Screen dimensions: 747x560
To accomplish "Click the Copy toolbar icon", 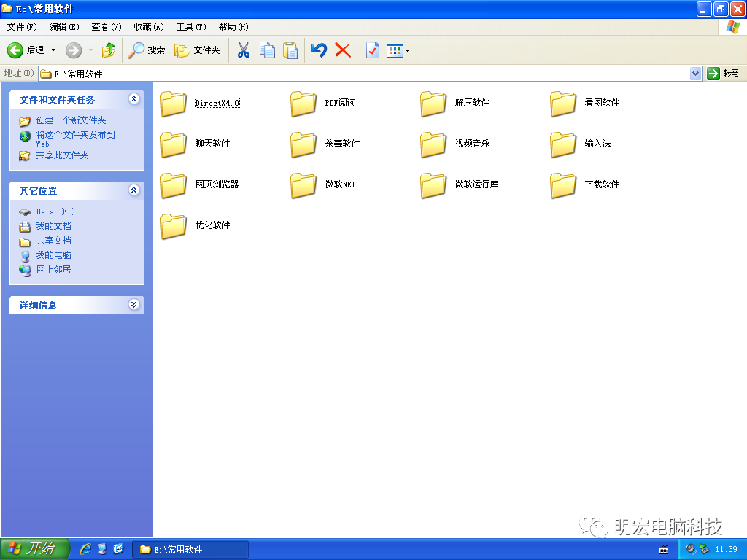I will pos(268,50).
